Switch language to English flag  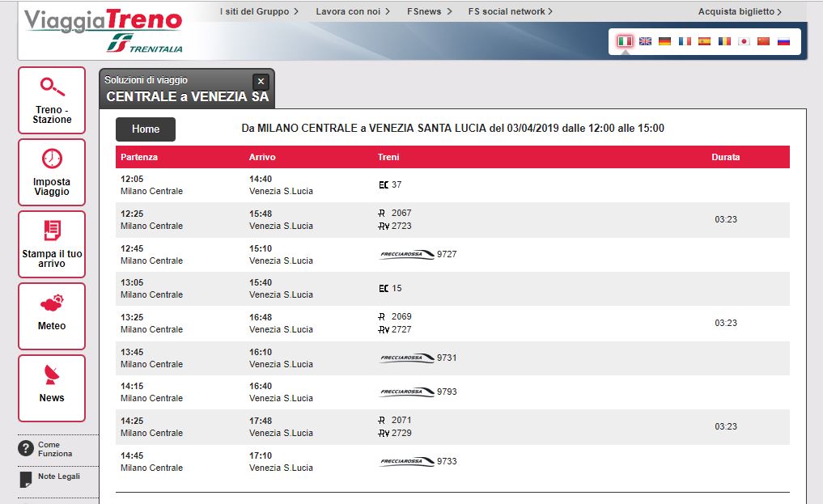645,41
